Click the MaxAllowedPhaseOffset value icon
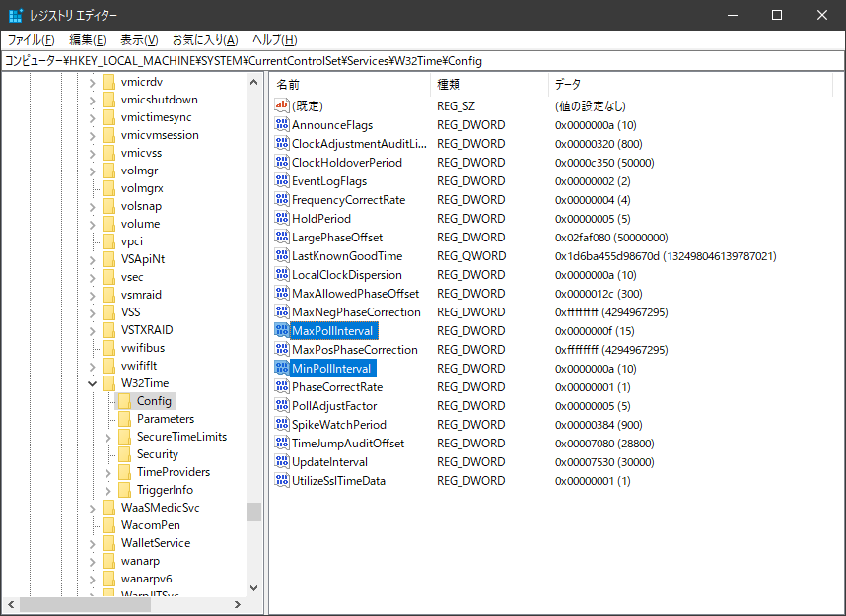This screenshot has width=846, height=616. click(282, 293)
